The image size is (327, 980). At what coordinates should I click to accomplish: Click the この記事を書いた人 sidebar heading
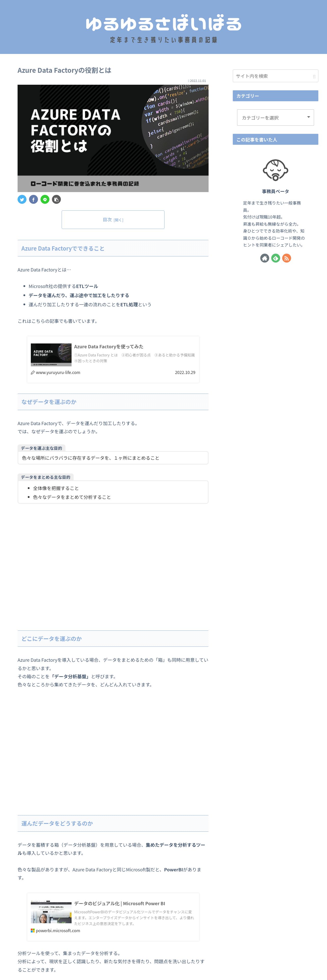click(x=275, y=140)
